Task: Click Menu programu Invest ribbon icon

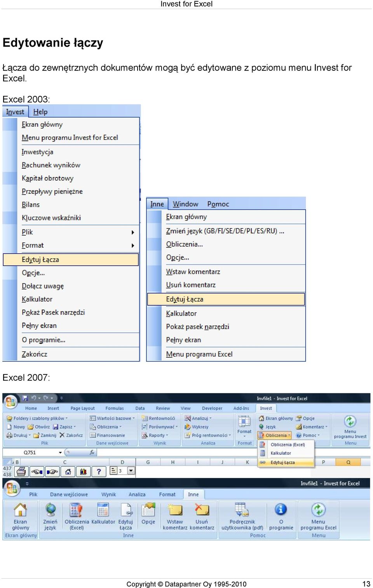Action: [x=350, y=422]
